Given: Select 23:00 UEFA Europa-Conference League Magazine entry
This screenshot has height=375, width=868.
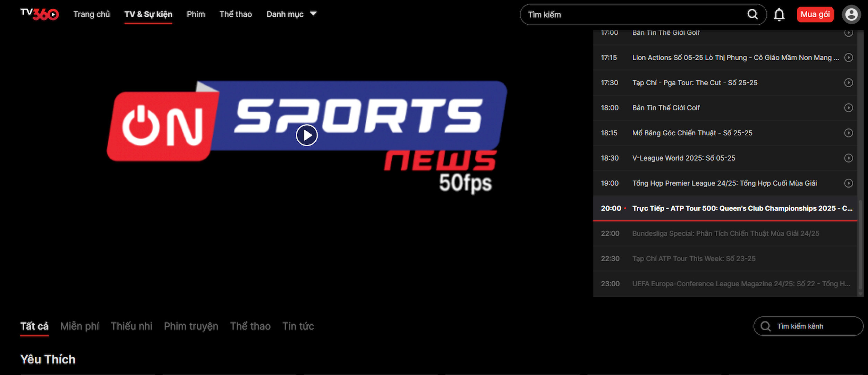Looking at the screenshot, I should (x=725, y=284).
